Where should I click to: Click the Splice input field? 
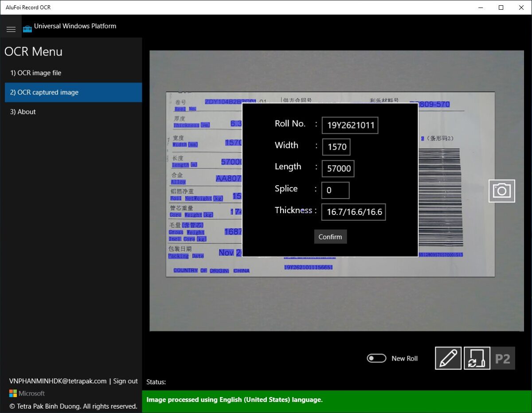pyautogui.click(x=335, y=190)
